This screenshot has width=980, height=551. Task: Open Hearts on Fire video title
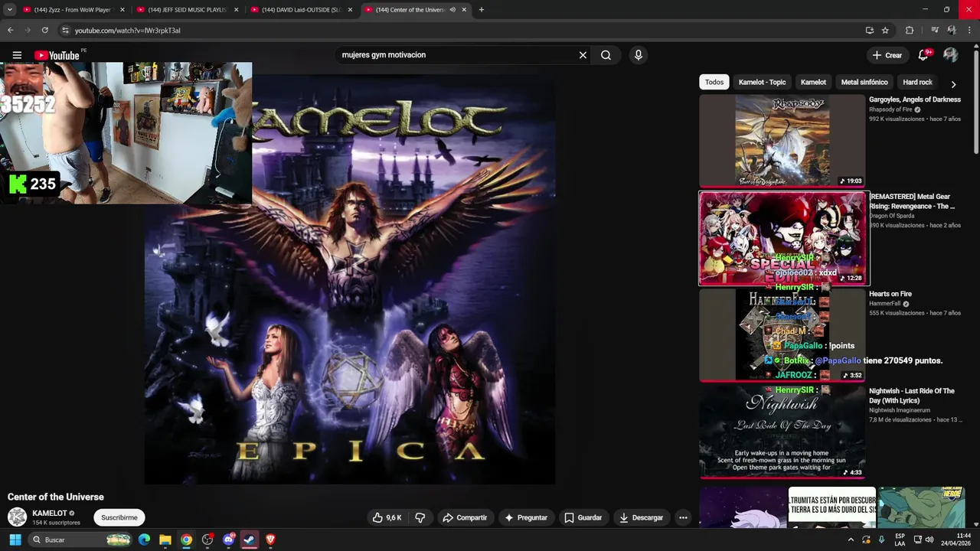coord(890,294)
